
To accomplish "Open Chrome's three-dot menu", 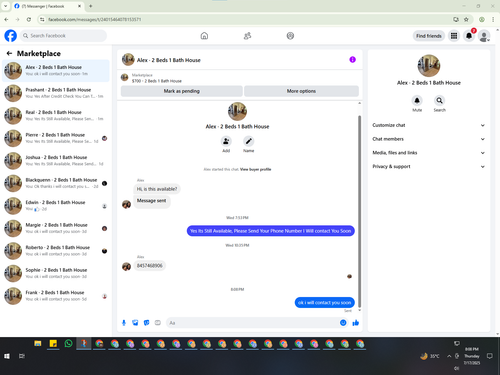I will point(493,20).
